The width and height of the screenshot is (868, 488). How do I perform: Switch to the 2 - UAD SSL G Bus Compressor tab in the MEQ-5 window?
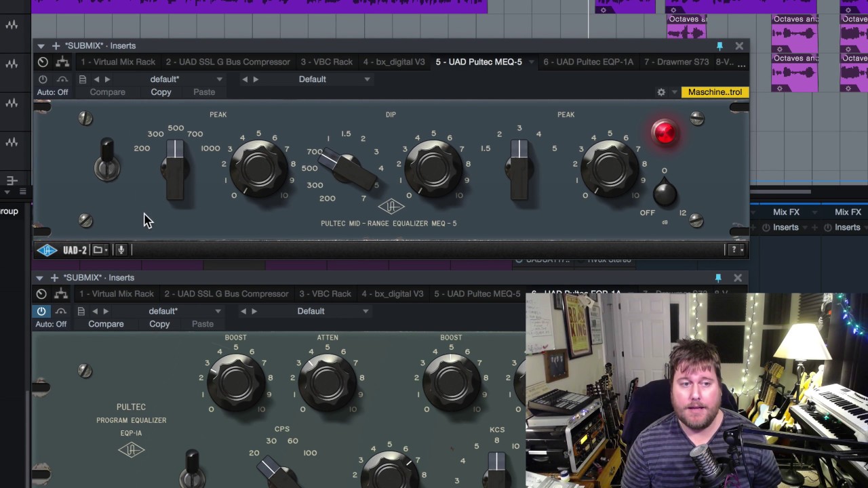(228, 62)
